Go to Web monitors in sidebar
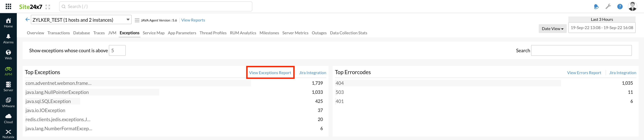This screenshot has height=140, width=644. [8, 54]
